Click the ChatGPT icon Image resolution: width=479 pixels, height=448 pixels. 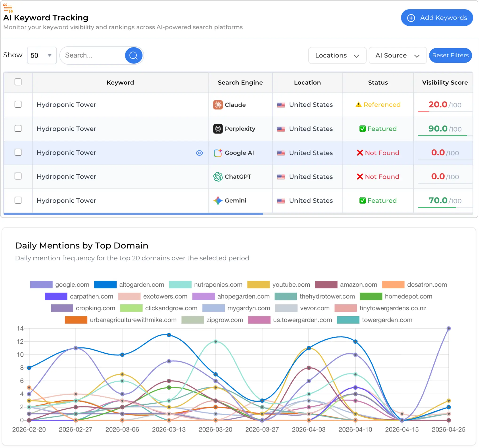click(x=218, y=177)
